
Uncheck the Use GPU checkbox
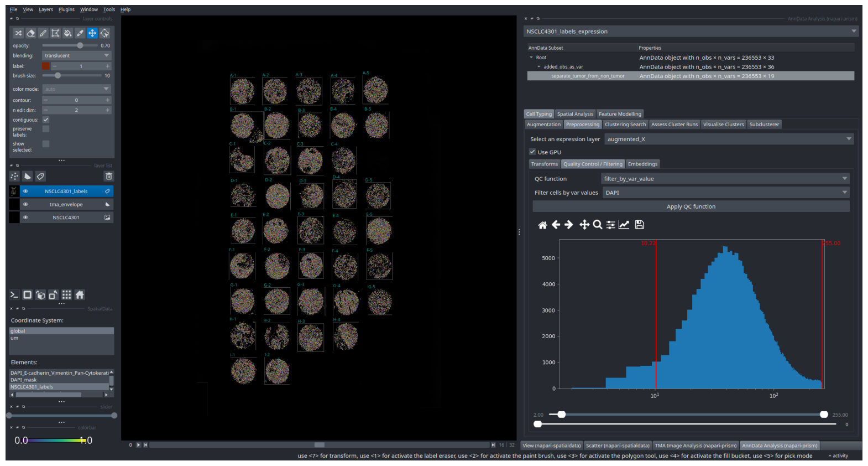[x=532, y=152]
